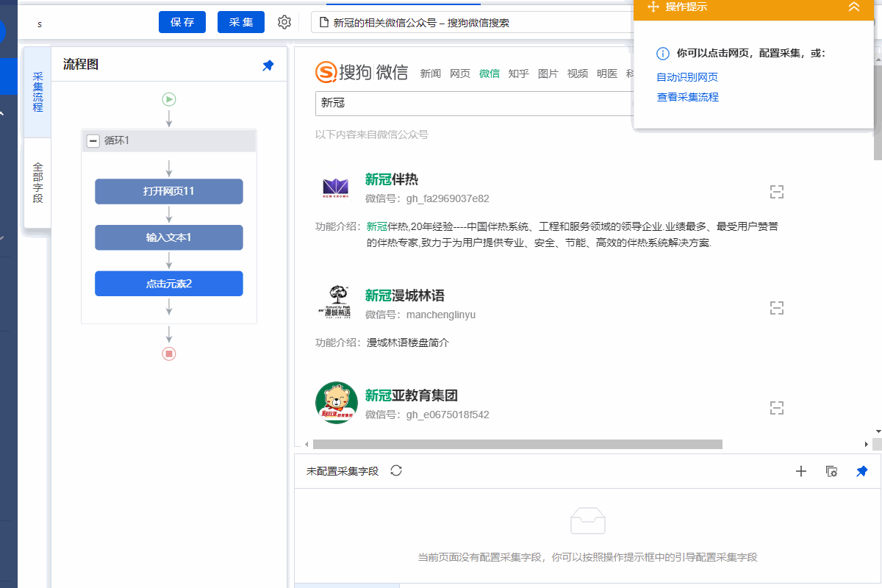Viewport: 882px width, 588px height.
Task: Select the green start node in flowchart
Action: 169,99
